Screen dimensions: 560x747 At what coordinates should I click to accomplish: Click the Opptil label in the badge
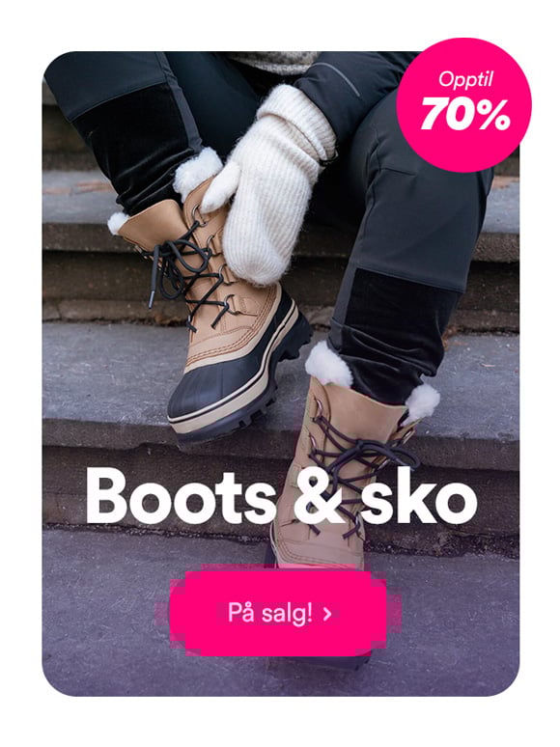tap(465, 79)
